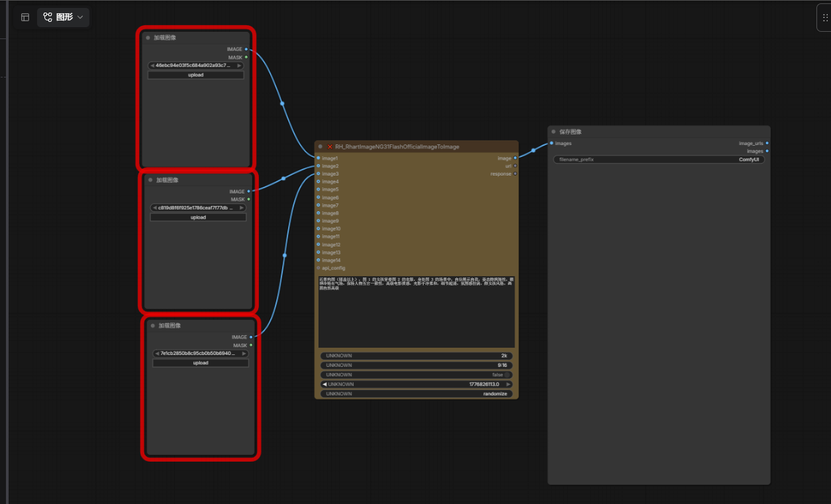Click the api_config input socket
The width and height of the screenshot is (831, 504).
coord(318,268)
